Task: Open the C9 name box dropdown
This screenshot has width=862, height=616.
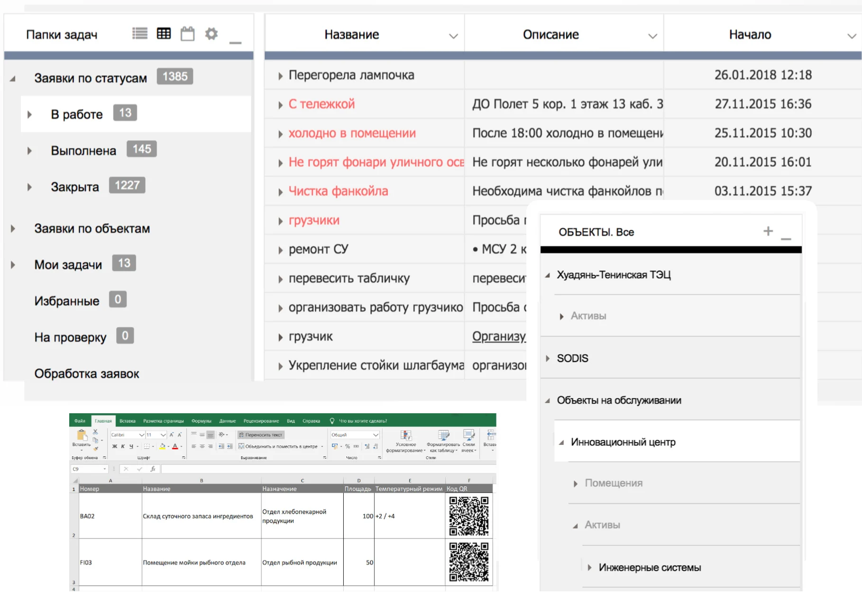Action: pyautogui.click(x=105, y=469)
